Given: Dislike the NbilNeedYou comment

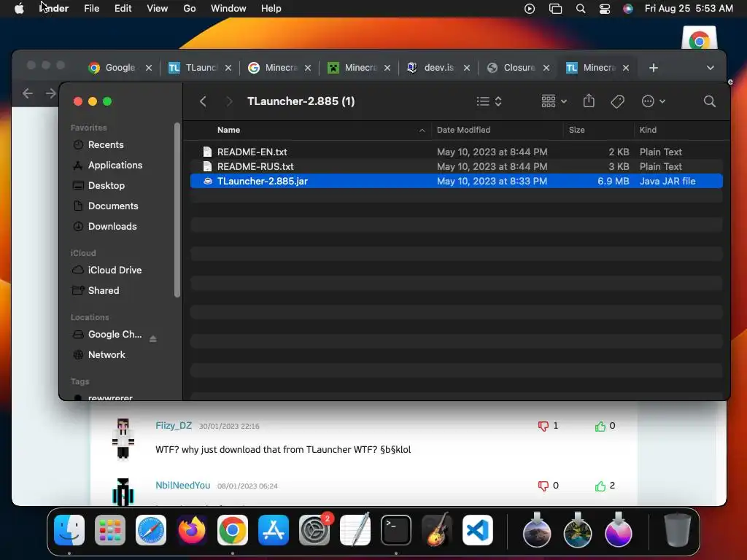Looking at the screenshot, I should coord(543,486).
